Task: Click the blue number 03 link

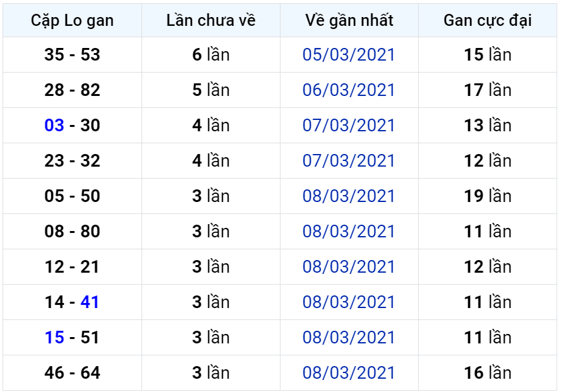Action: (54, 126)
